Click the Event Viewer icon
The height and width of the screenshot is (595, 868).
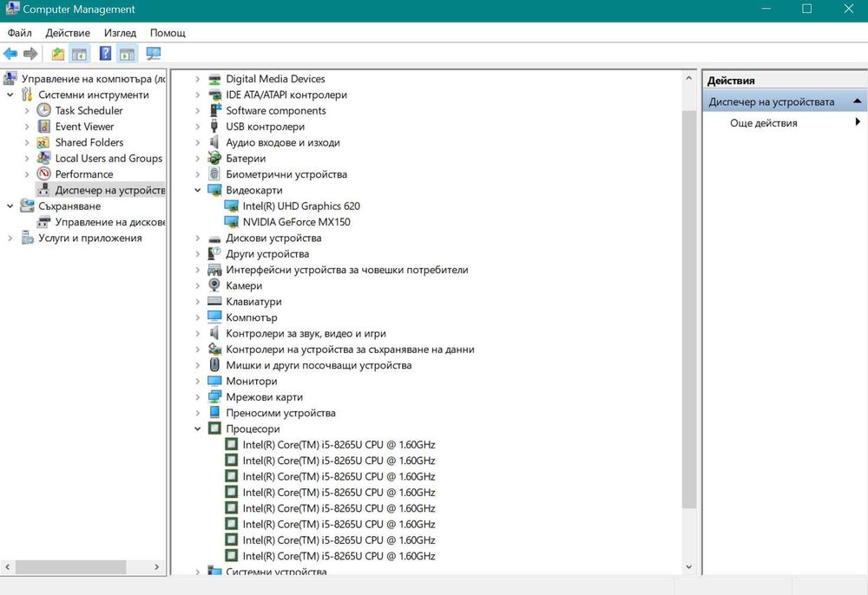(x=43, y=126)
